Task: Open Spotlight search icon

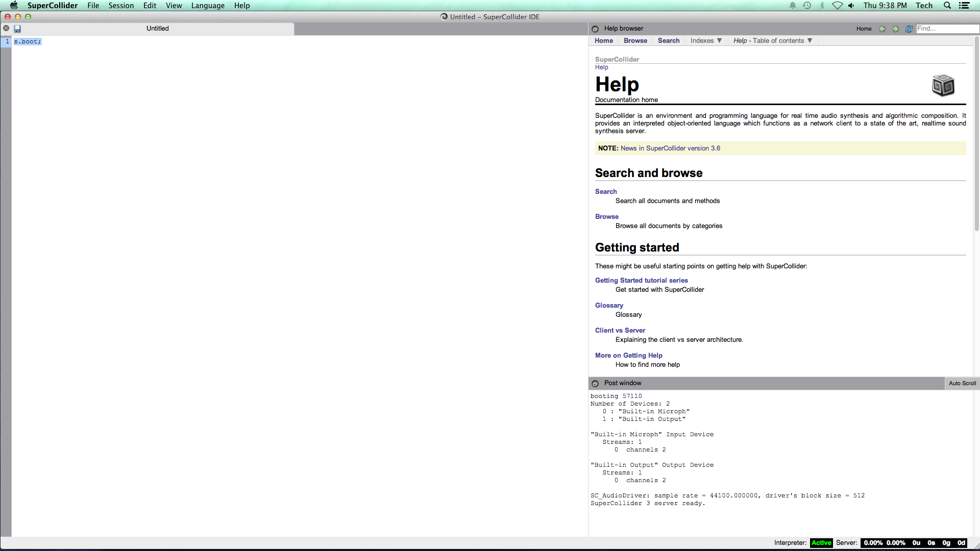Action: point(947,6)
